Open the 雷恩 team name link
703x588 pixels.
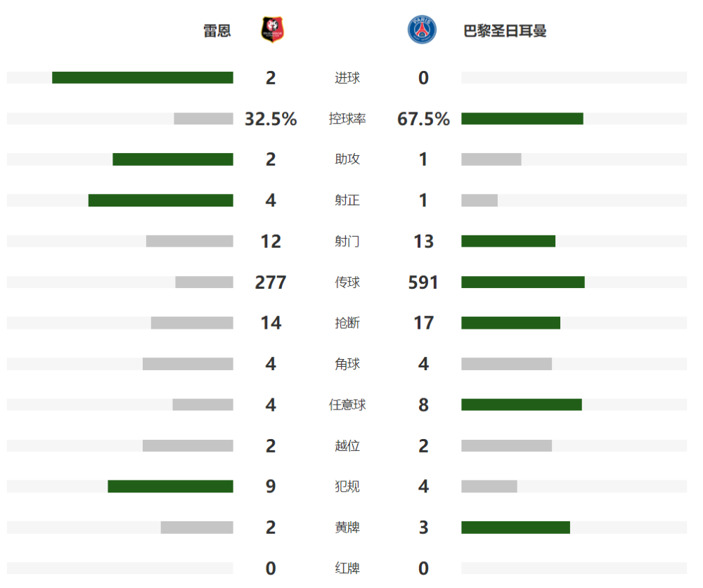[217, 30]
